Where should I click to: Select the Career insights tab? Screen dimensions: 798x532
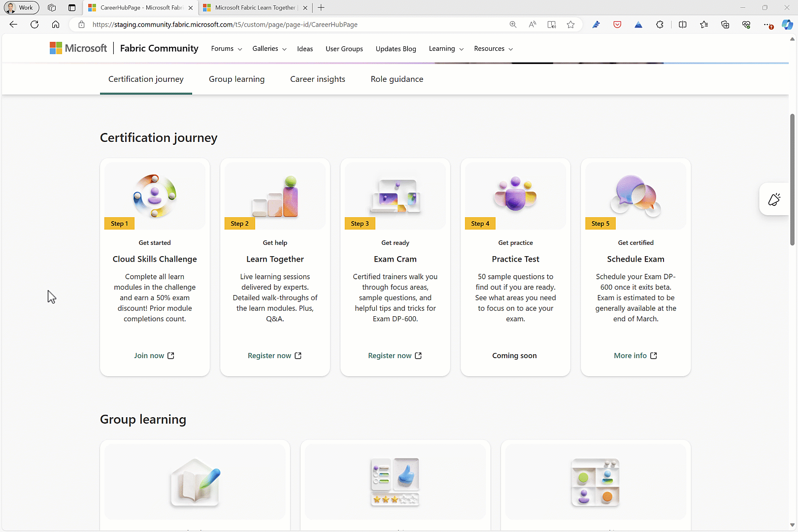[318, 79]
